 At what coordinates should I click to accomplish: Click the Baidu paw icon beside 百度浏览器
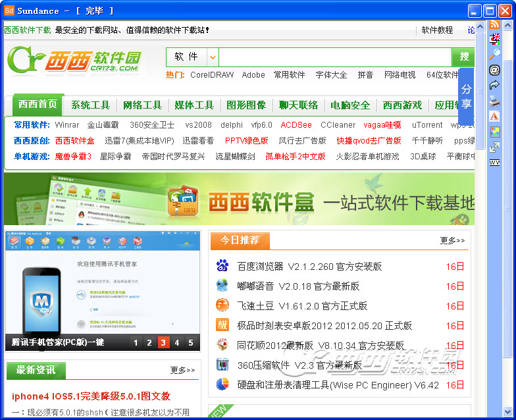pos(222,266)
